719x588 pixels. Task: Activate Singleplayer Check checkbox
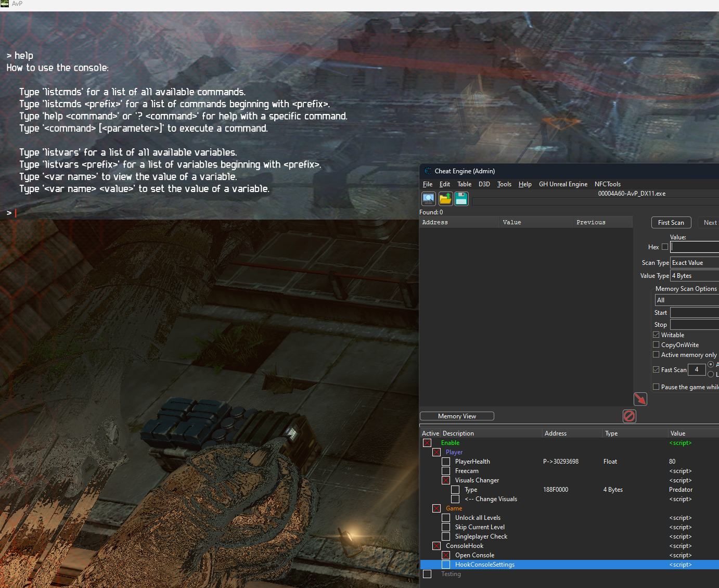pyautogui.click(x=446, y=536)
